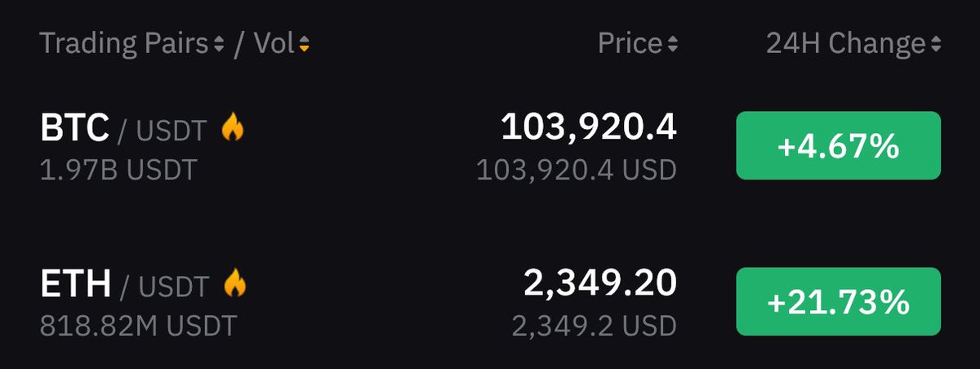The image size is (980, 369).
Task: Click the +4.67% change button
Action: click(x=839, y=146)
